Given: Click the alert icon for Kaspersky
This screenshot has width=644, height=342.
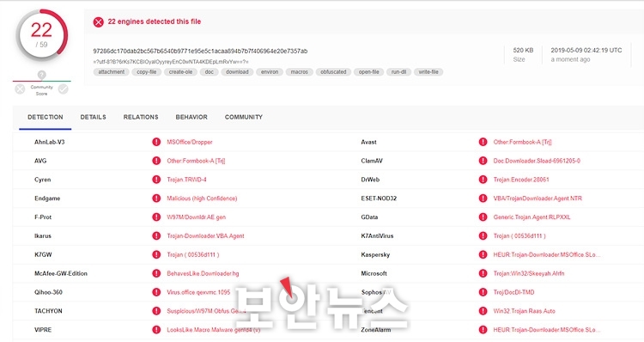Looking at the screenshot, I should coord(483,254).
